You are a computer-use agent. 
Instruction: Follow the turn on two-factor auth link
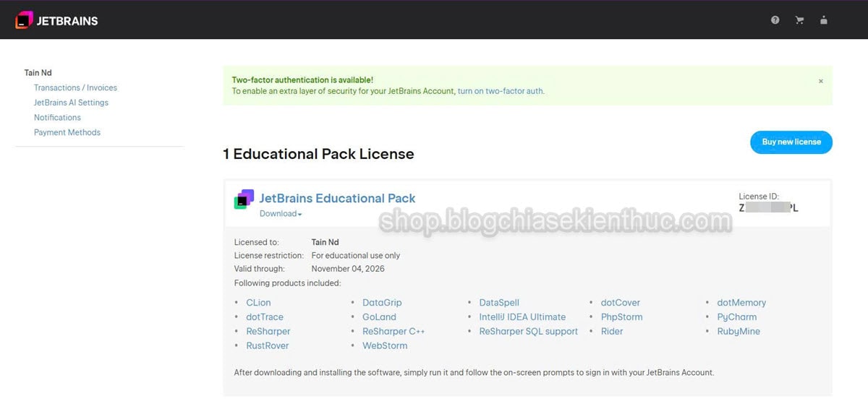pyautogui.click(x=501, y=91)
